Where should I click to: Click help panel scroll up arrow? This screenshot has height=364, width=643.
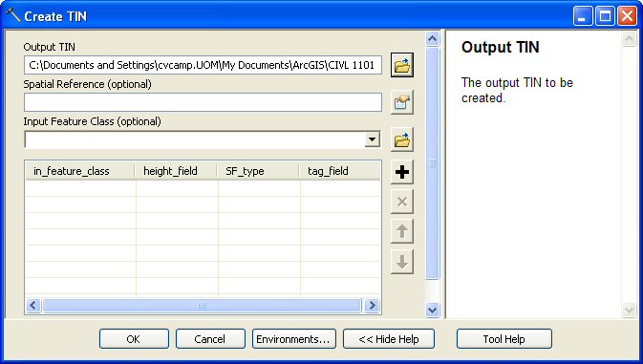tap(629, 38)
